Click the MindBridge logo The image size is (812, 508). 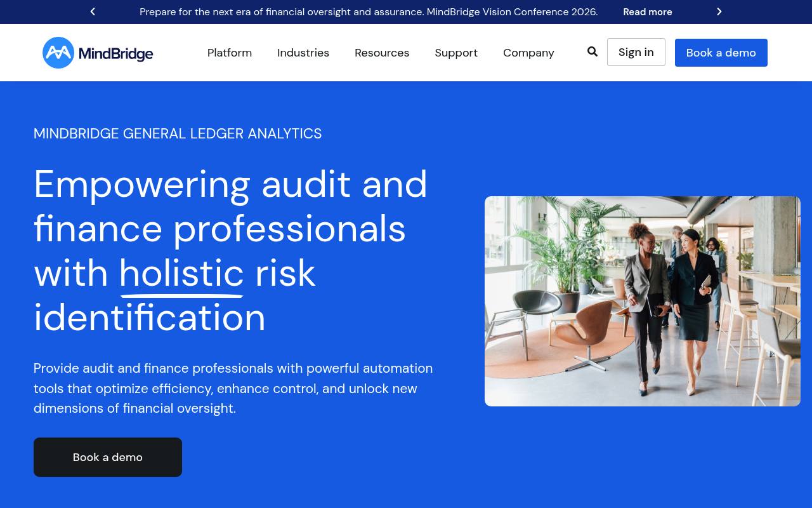pos(98,53)
